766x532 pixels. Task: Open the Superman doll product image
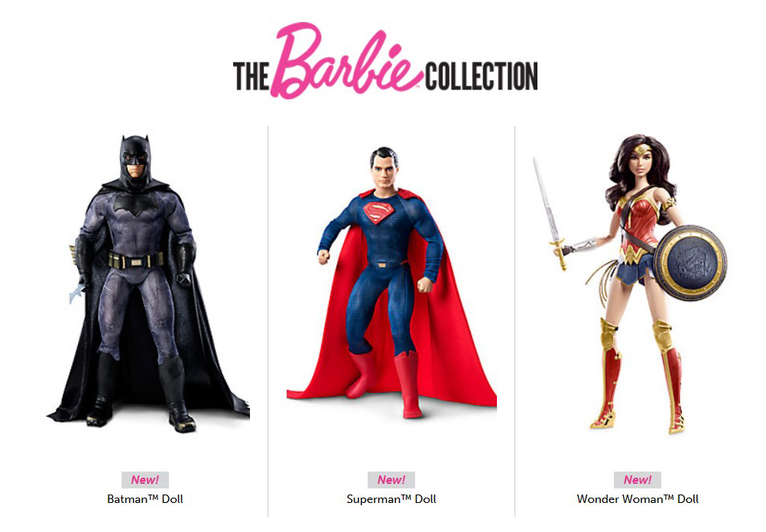(392, 282)
